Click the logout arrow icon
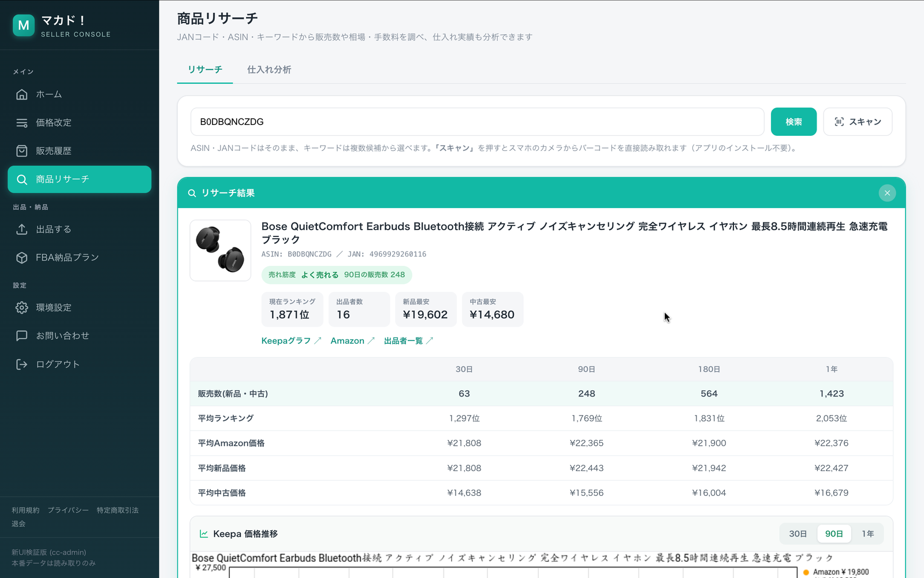Image resolution: width=924 pixels, height=578 pixels. (22, 364)
